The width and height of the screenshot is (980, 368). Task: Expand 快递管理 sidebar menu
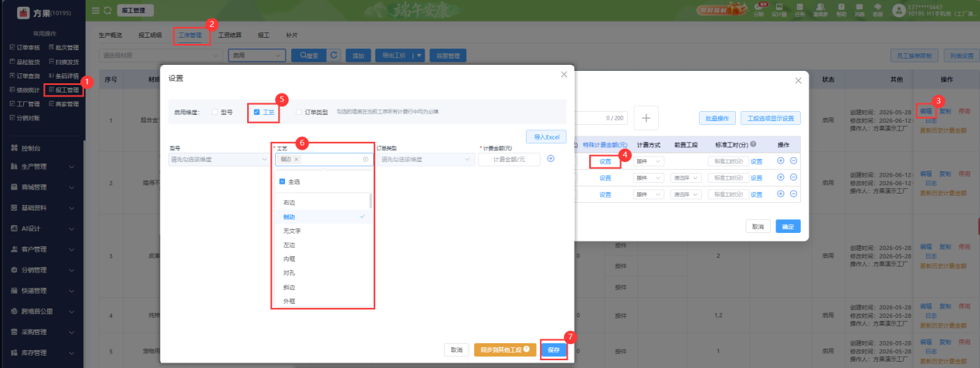tap(42, 291)
